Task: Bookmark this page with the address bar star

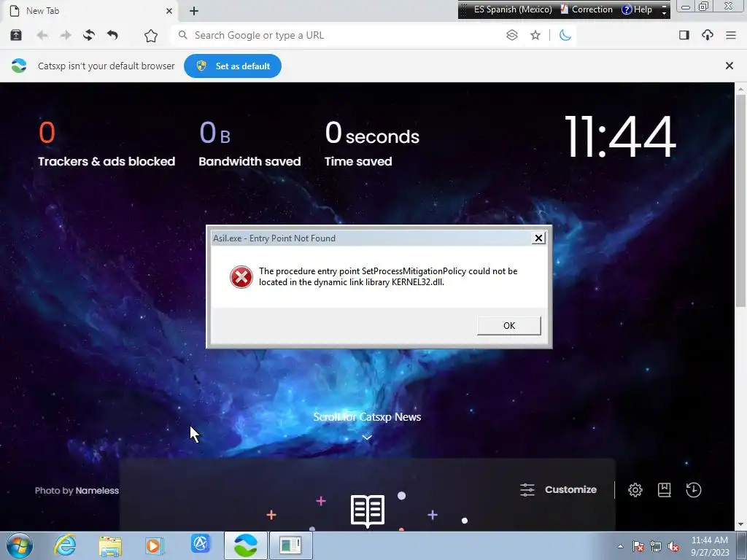Action: 535,35
